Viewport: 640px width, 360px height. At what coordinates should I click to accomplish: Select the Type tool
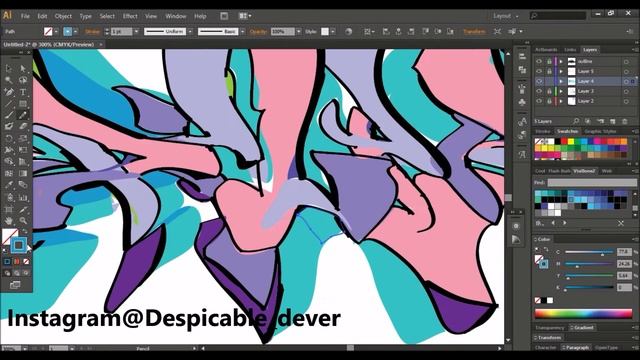[x=23, y=92]
